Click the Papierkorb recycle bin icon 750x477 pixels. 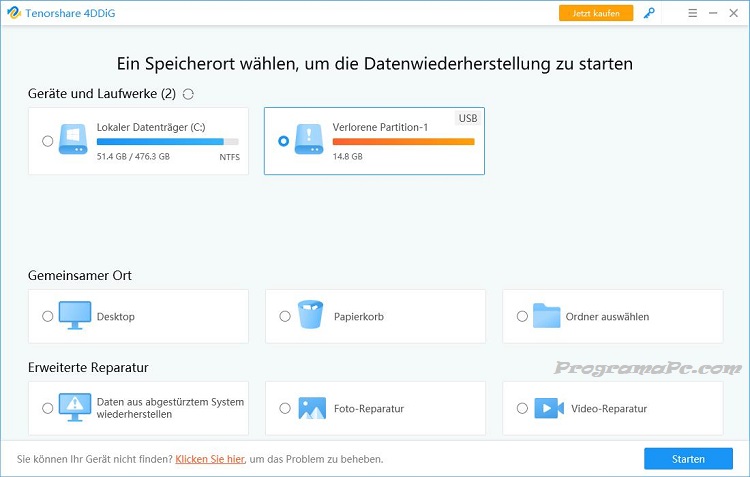click(311, 316)
